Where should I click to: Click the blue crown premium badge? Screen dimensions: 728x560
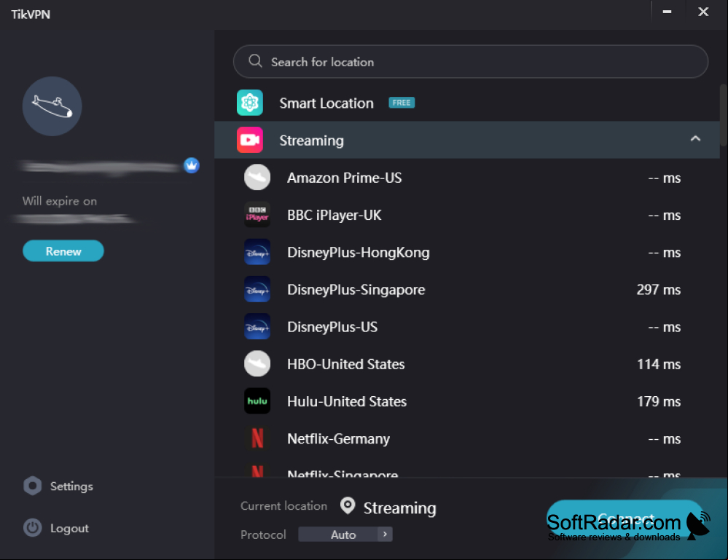click(191, 165)
